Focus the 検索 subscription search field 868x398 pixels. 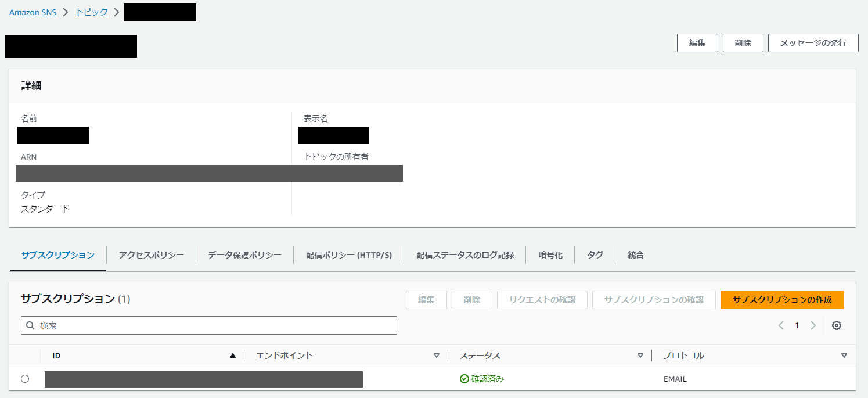tap(209, 325)
